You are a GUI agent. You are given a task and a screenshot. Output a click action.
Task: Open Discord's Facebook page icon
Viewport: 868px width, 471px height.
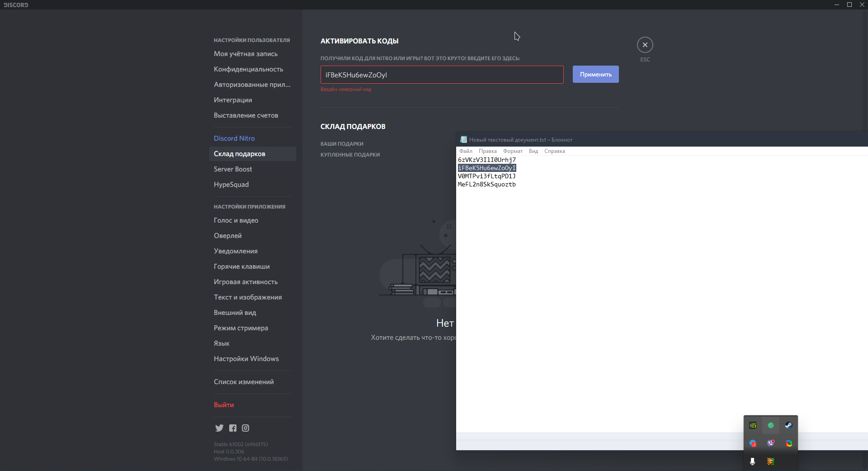(233, 428)
